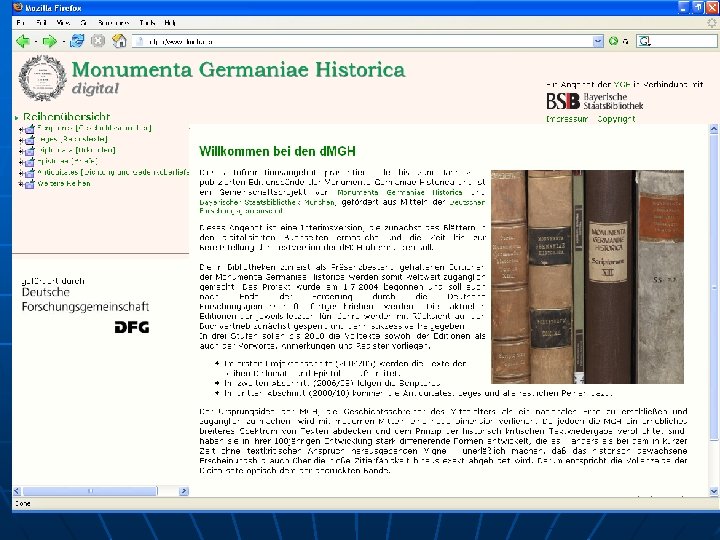Open the Edit menu

(x=41, y=22)
